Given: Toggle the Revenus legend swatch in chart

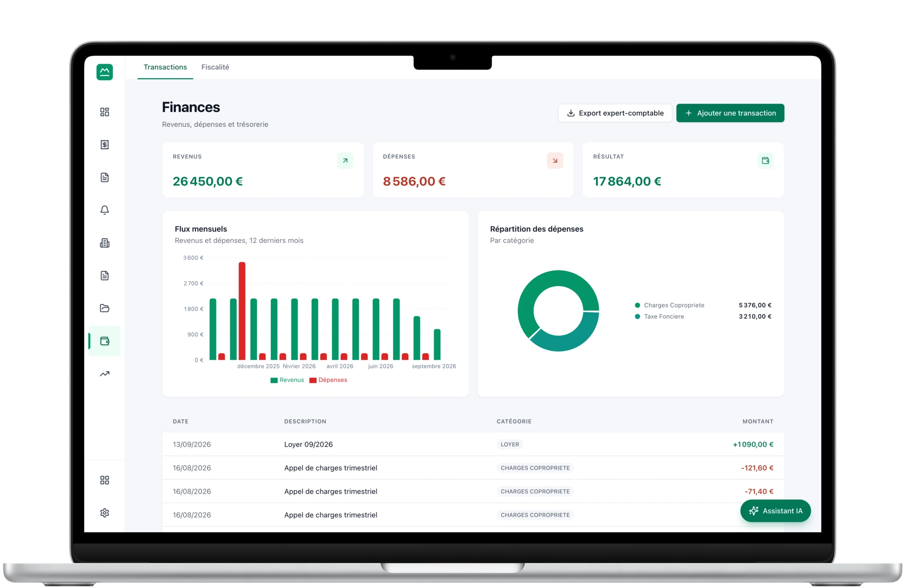Looking at the screenshot, I should pyautogui.click(x=274, y=380).
